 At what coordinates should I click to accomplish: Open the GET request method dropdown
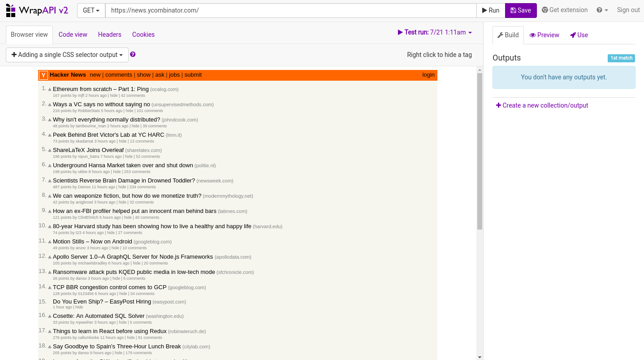(91, 10)
